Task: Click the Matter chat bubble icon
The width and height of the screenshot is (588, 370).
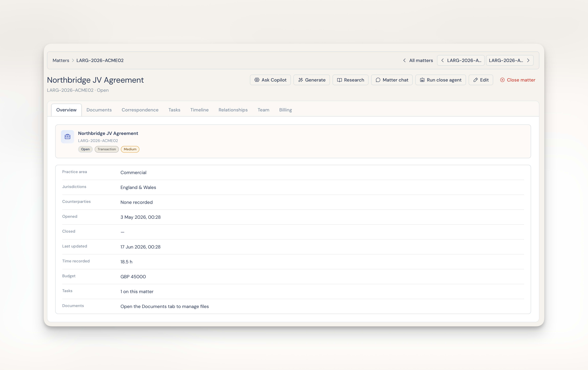Action: (378, 80)
